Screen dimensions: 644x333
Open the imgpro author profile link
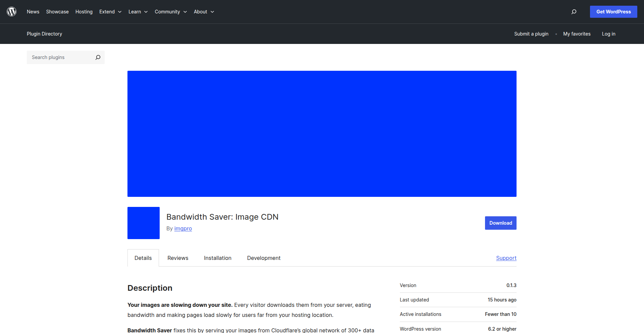[183, 228]
